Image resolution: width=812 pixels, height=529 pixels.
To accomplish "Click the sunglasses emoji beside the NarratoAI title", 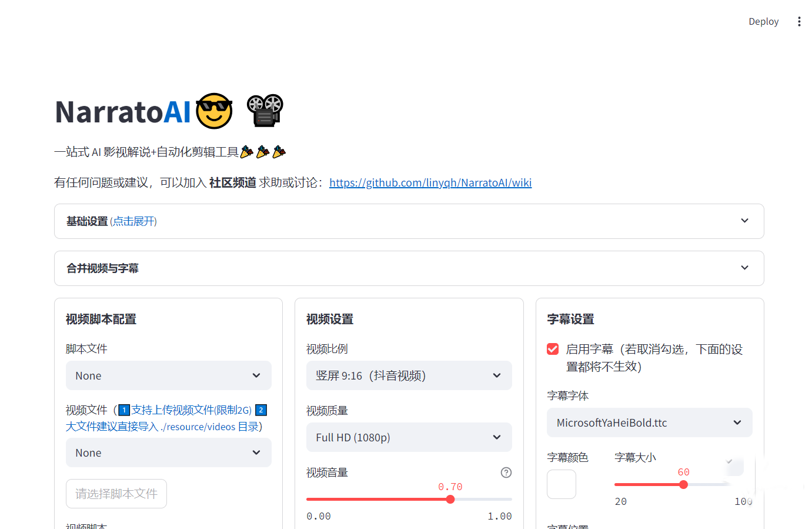I will pos(214,111).
